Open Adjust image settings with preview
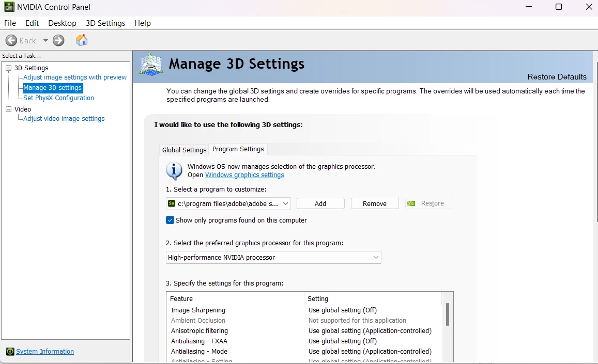Screen dimensions: 598x364 pyautogui.click(x=75, y=77)
